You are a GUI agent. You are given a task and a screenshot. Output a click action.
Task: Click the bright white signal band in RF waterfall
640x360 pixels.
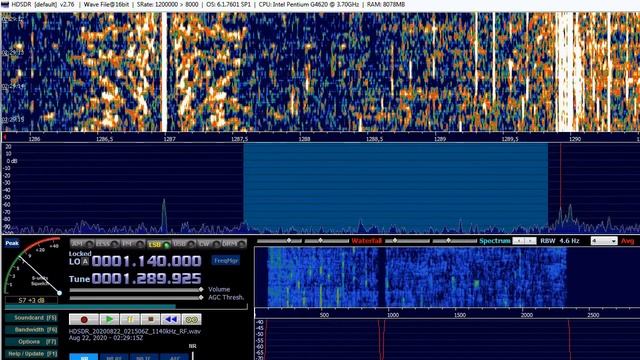[x=566, y=72]
